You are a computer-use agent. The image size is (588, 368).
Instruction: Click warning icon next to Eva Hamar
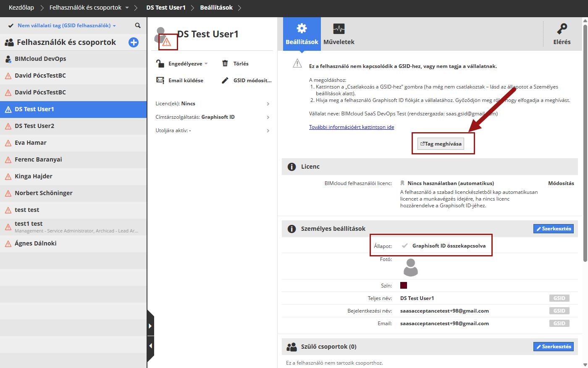(x=8, y=143)
